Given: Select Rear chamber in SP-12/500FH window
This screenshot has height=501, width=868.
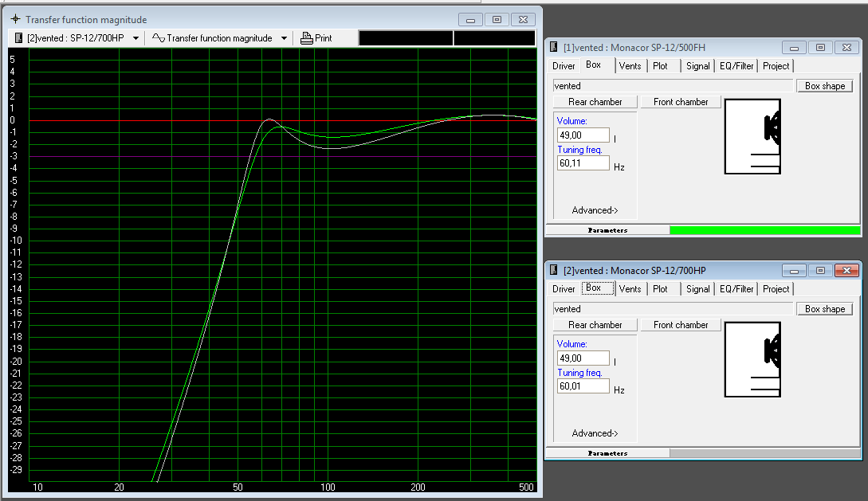Looking at the screenshot, I should click(595, 102).
